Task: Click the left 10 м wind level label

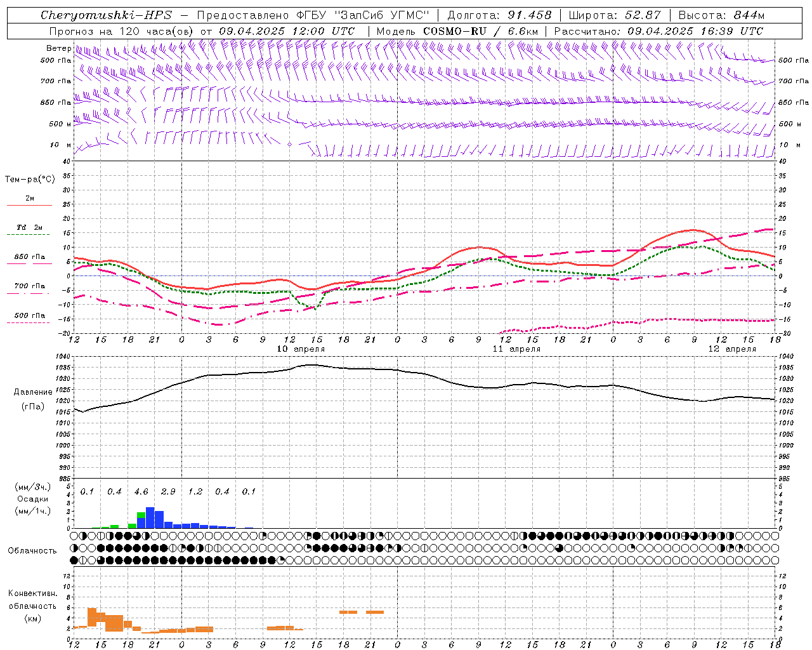Action: point(60,145)
